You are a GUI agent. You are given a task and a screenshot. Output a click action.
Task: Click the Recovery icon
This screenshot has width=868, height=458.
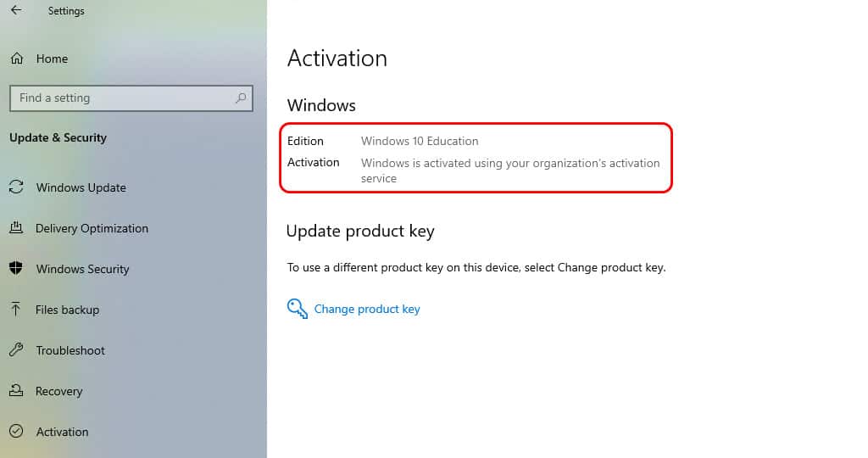17,390
